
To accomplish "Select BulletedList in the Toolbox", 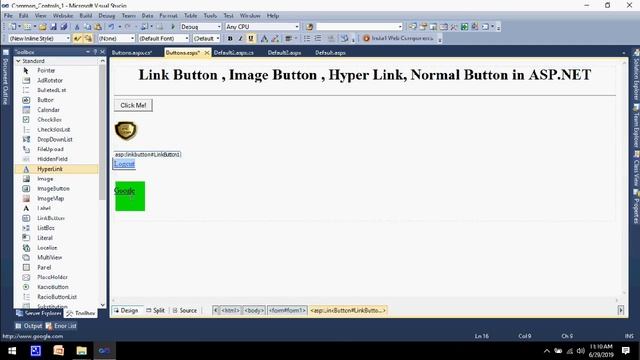I will coord(56,90).
